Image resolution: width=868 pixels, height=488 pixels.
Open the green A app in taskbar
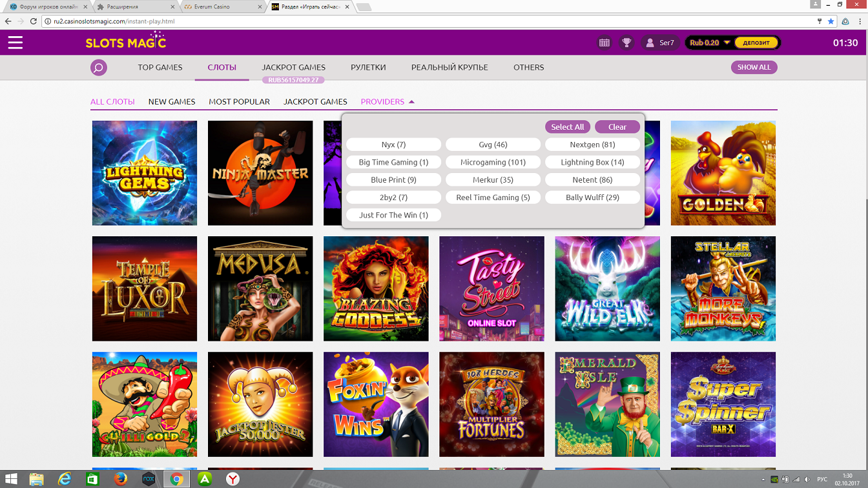[x=205, y=479]
